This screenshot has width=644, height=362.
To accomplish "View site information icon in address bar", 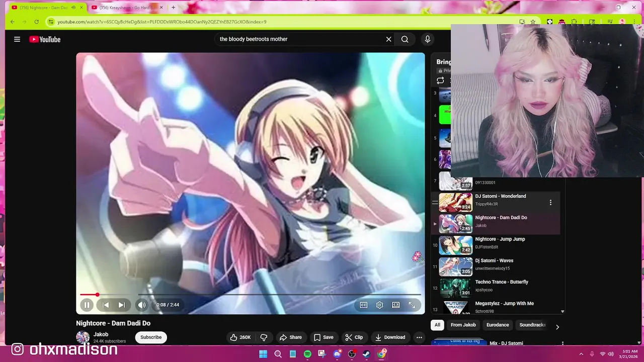I will (x=50, y=22).
